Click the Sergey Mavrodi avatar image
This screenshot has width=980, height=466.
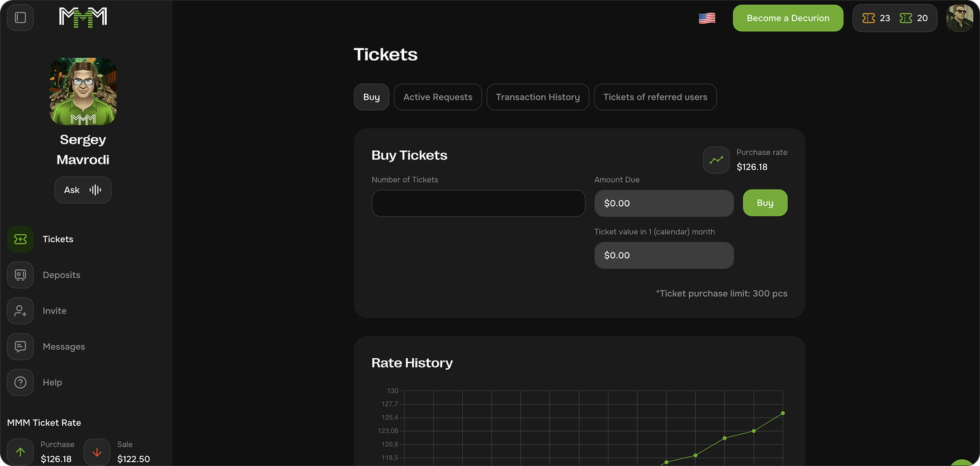[x=83, y=91]
